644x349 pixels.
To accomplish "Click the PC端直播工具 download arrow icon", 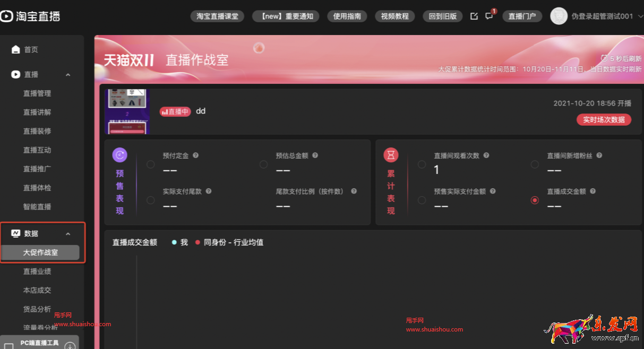I will click(70, 346).
